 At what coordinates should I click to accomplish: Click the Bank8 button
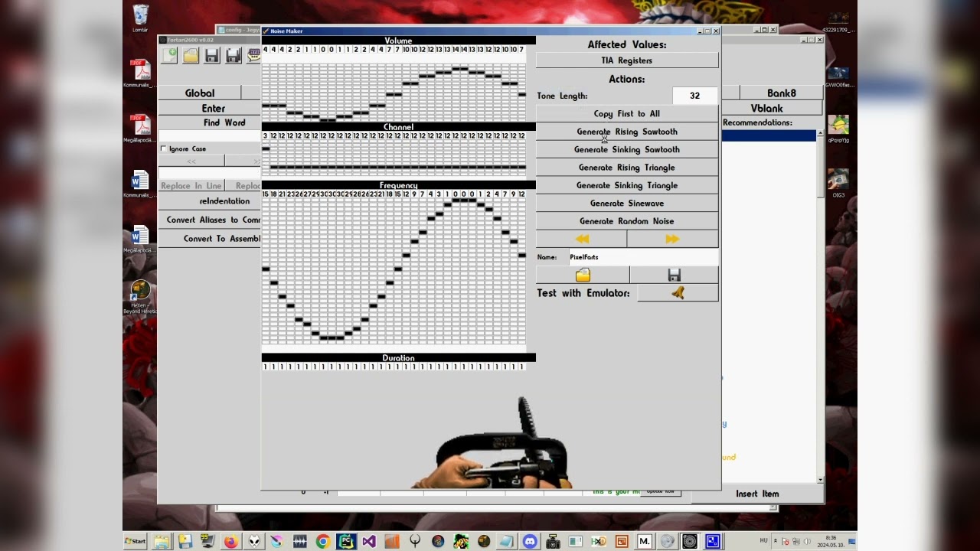(x=781, y=93)
